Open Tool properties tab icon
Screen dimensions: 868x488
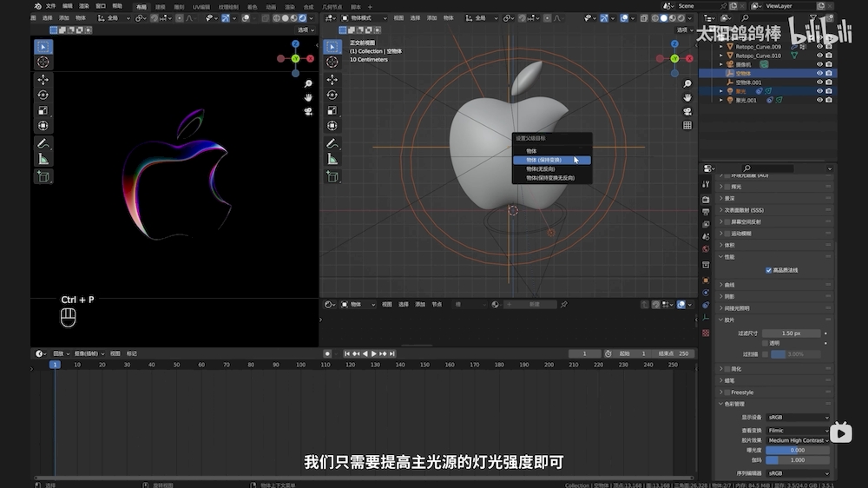click(706, 184)
